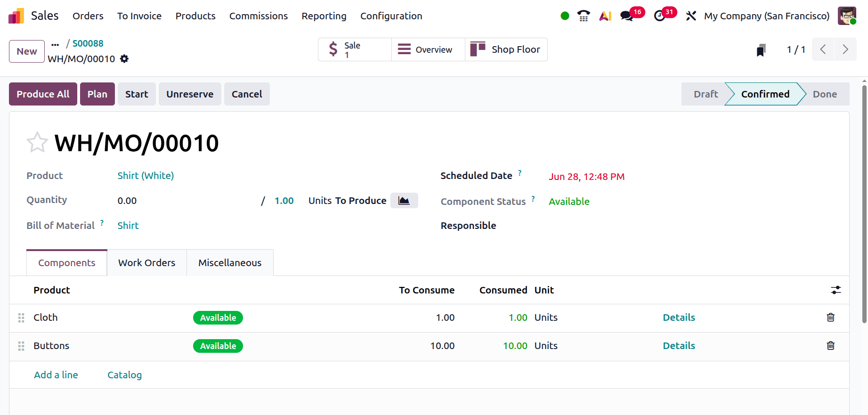Go to the next record arrow
Viewport: 868px width, 415px height.
(x=845, y=49)
